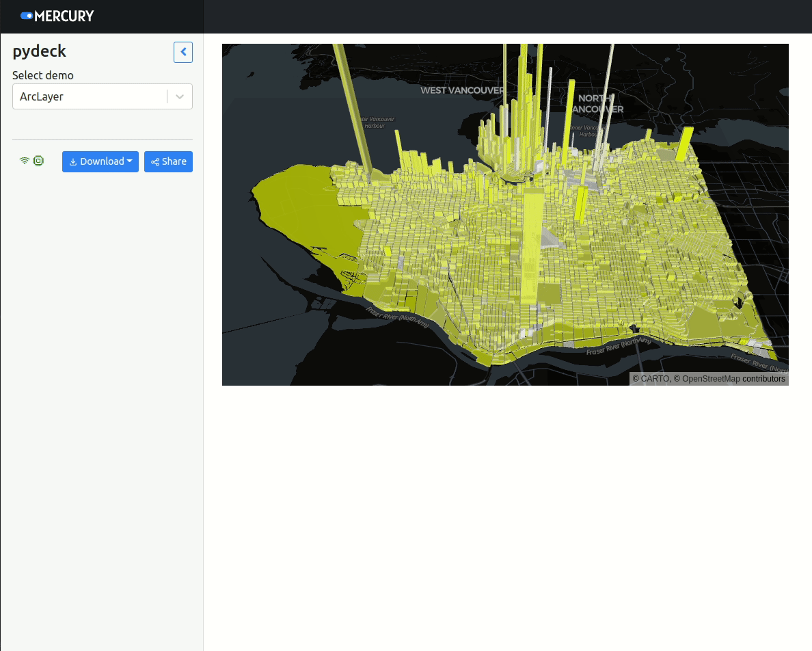
Task: Click the Share button label
Action: [x=174, y=161]
